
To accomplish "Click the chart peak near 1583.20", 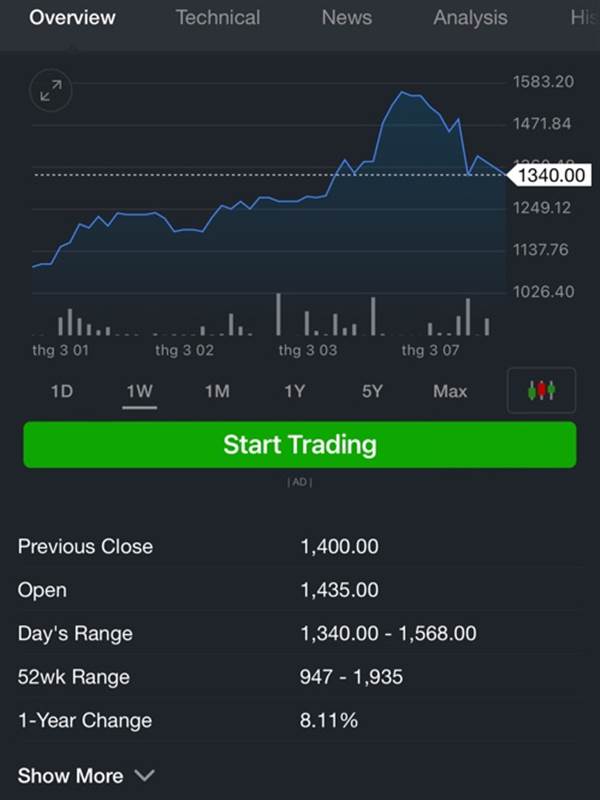I will 403,92.
